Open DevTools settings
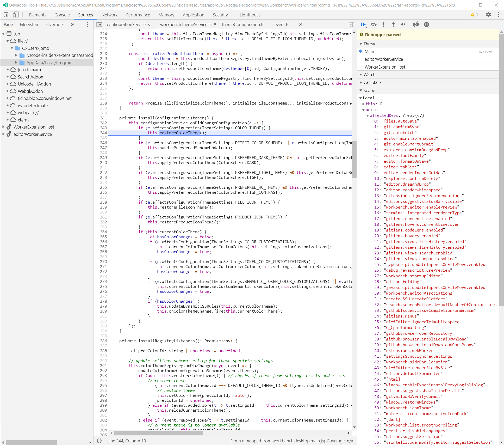This screenshot has height=445, width=504. tap(488, 15)
